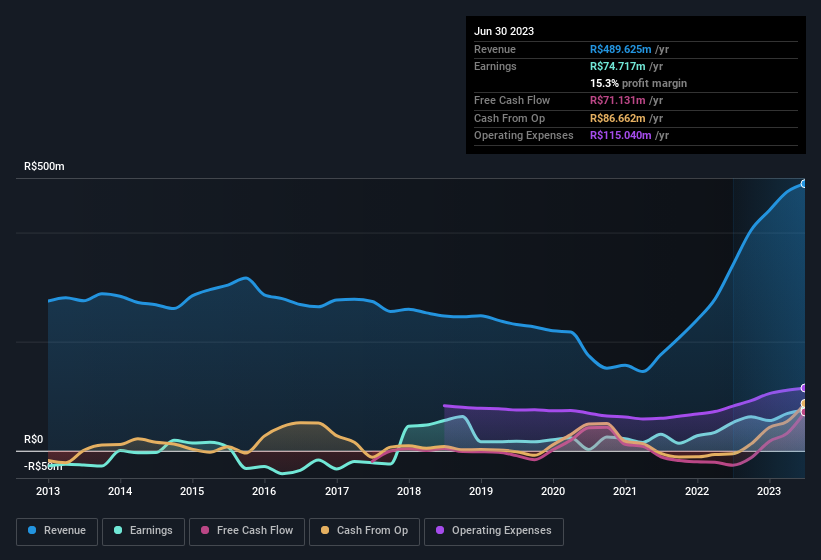
Task: Select the 2016 x-axis year label
Action: tap(264, 491)
